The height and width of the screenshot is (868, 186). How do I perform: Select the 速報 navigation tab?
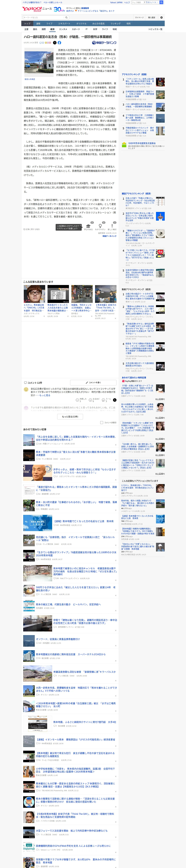tap(38, 24)
